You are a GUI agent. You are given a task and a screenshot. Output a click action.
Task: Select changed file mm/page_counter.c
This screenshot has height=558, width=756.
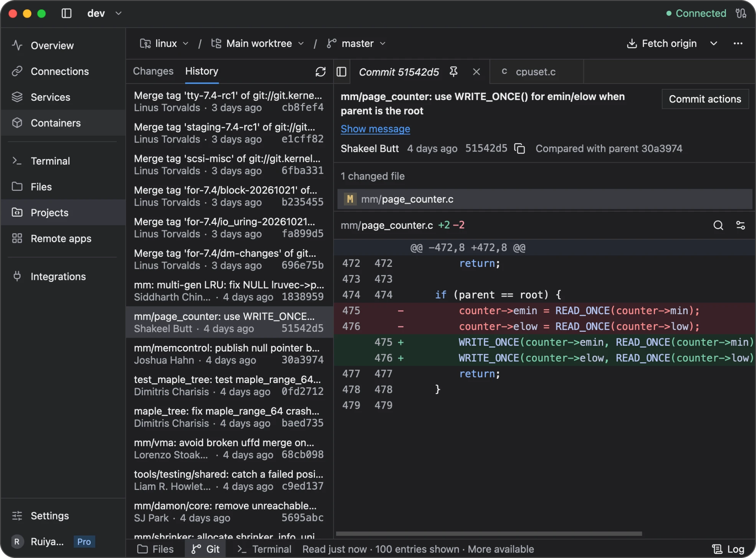click(545, 199)
